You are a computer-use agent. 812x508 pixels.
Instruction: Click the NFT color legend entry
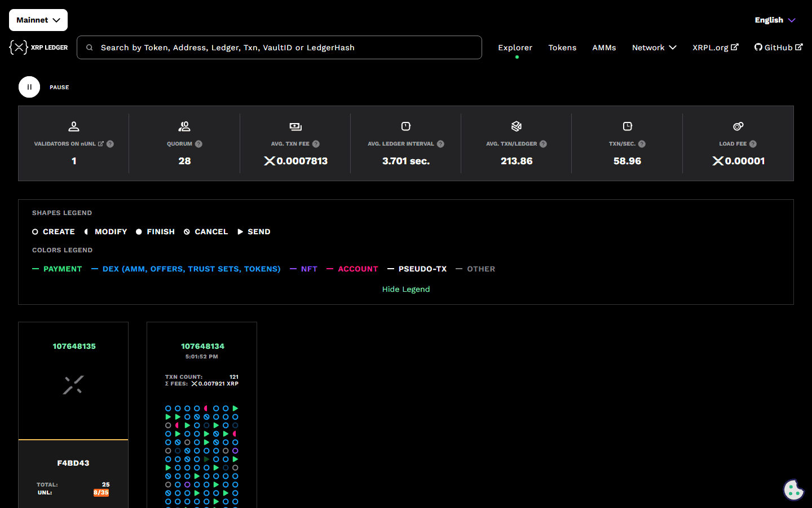click(x=303, y=269)
